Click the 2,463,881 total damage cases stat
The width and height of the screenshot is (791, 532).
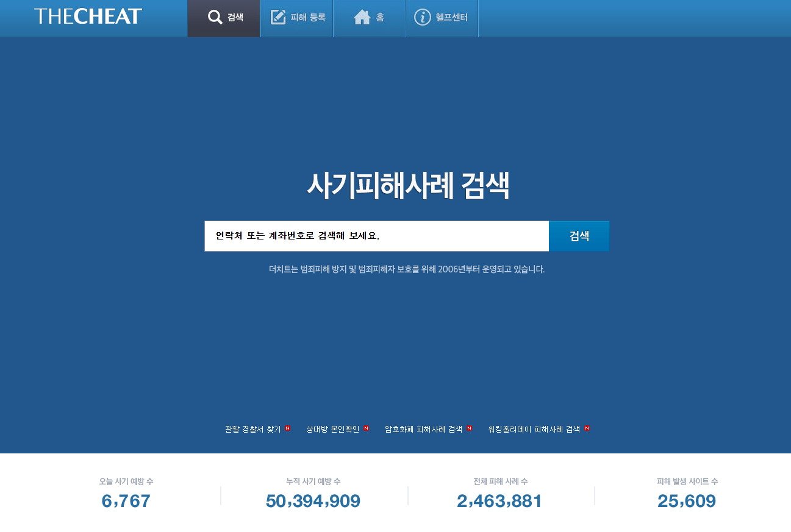499,501
